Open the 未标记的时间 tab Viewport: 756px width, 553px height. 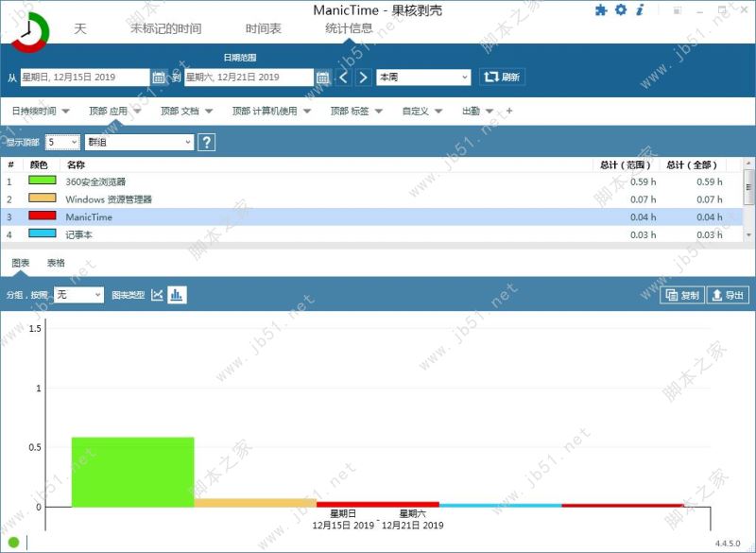(x=166, y=28)
